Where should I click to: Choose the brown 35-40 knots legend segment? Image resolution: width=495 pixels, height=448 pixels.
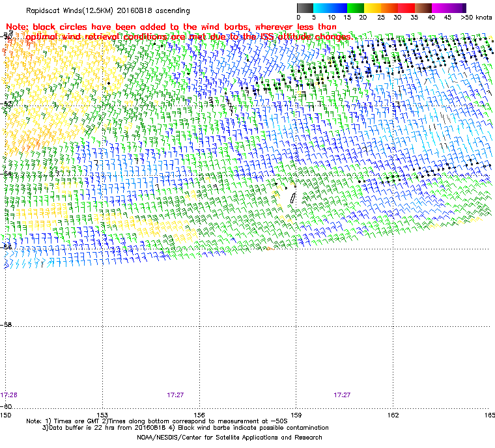pos(423,8)
